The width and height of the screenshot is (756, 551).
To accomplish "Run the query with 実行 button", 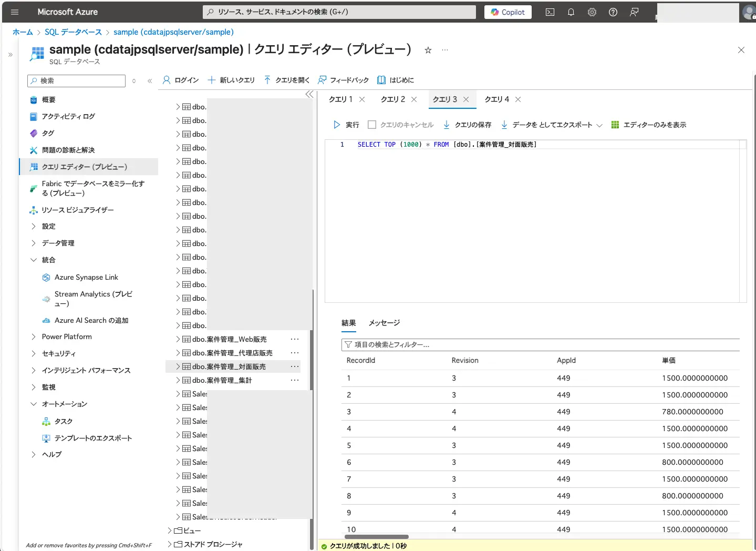I will pyautogui.click(x=346, y=125).
